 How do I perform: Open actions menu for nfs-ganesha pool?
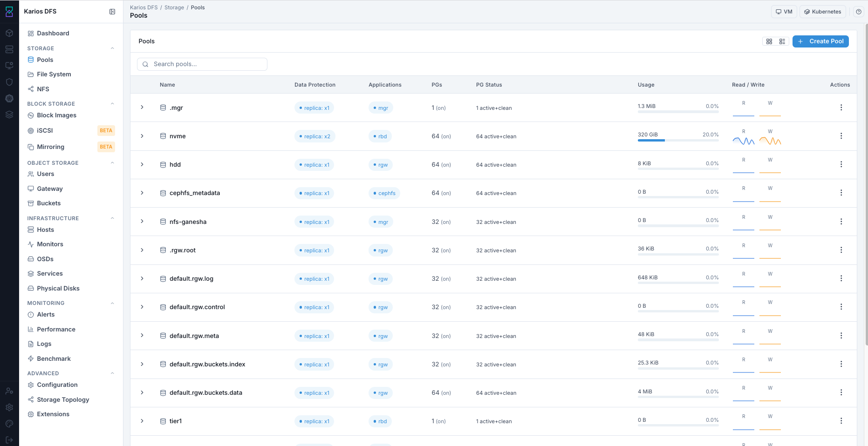click(841, 222)
